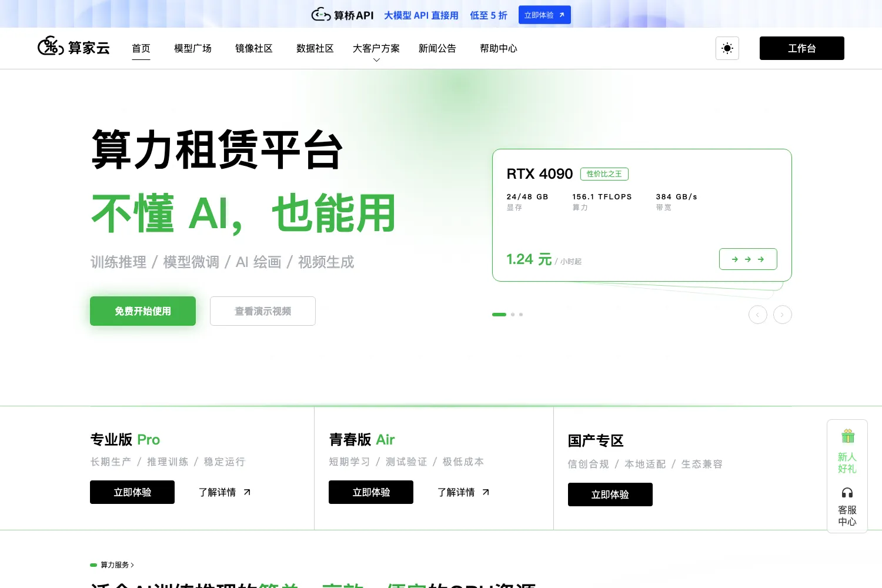Click the banner 立即体验 blue button
882x588 pixels.
544,15
